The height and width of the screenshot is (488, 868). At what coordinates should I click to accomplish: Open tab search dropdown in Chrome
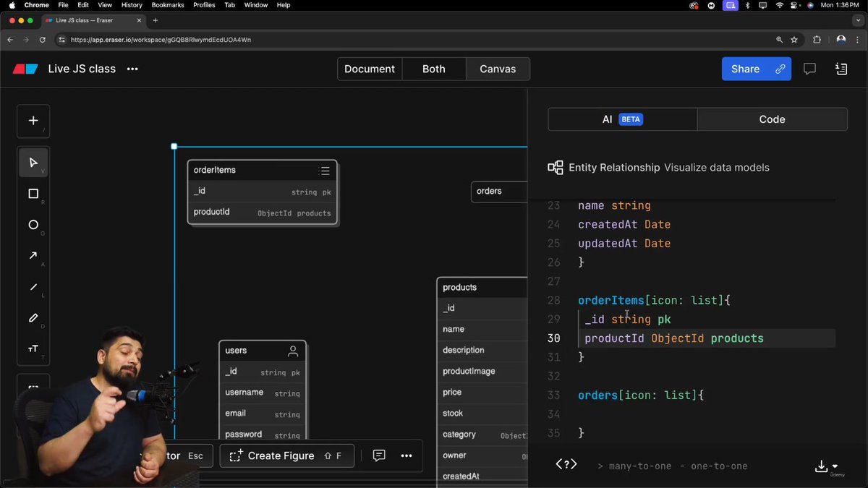[858, 20]
